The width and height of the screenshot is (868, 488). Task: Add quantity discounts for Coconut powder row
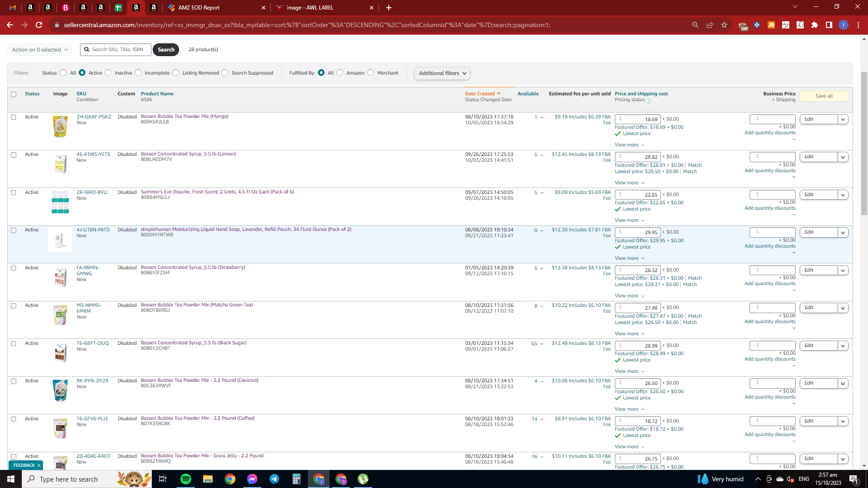[770, 397]
